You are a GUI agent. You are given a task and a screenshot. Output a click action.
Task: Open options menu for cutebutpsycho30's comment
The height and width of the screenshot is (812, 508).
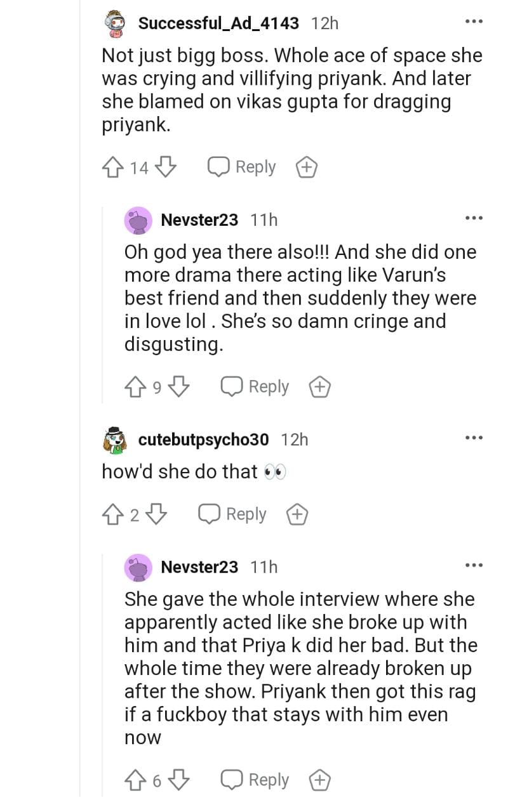[474, 438]
